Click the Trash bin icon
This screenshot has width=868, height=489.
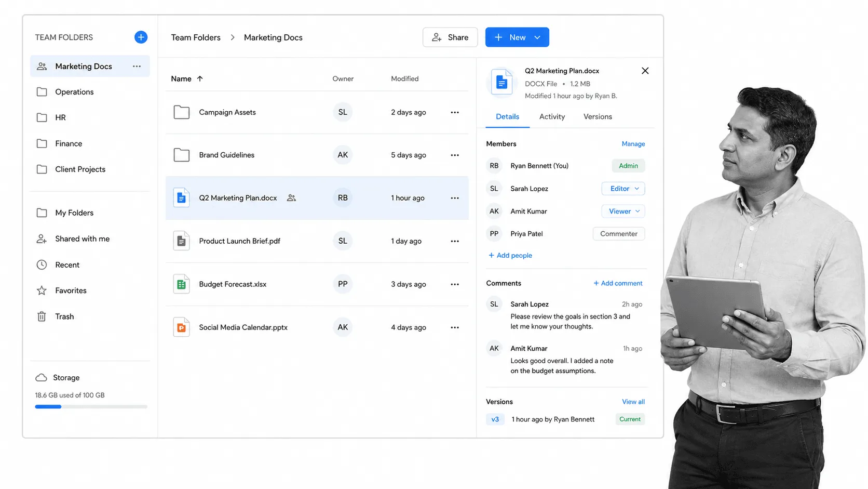(42, 316)
